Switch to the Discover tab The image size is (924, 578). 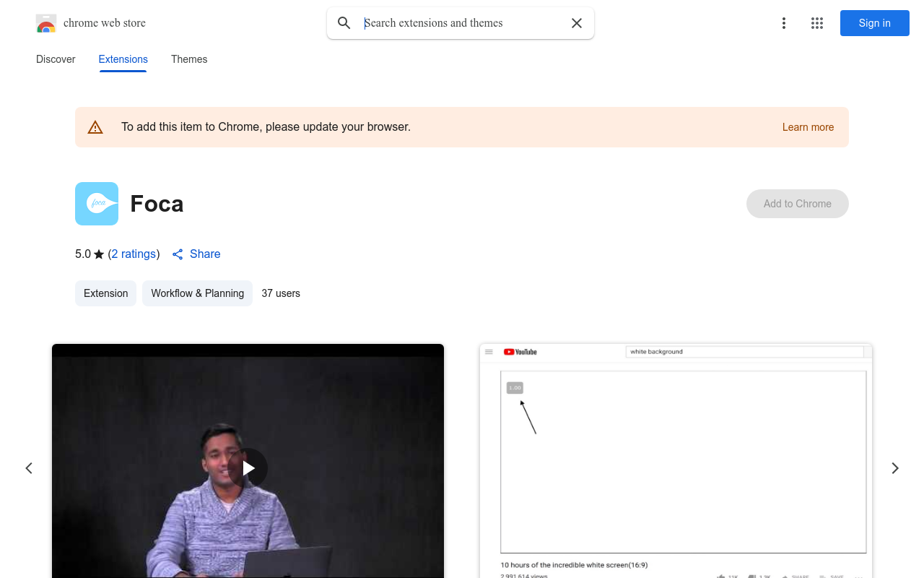[56, 59]
